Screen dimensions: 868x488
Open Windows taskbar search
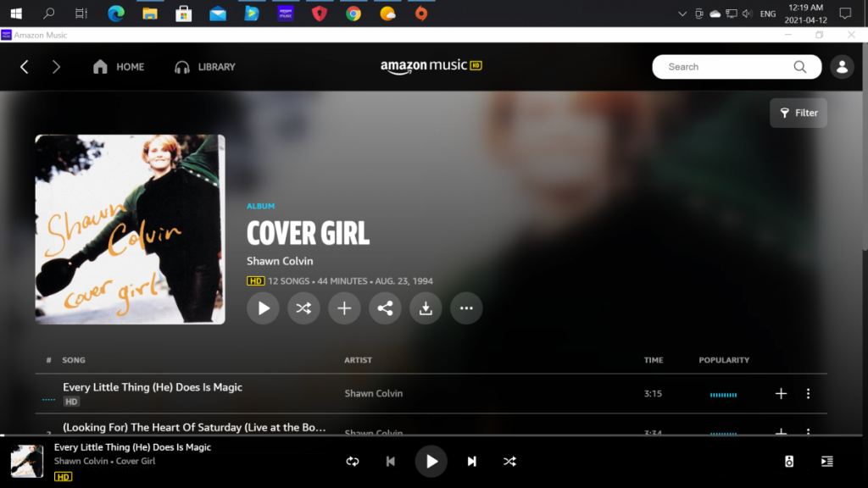coord(48,14)
